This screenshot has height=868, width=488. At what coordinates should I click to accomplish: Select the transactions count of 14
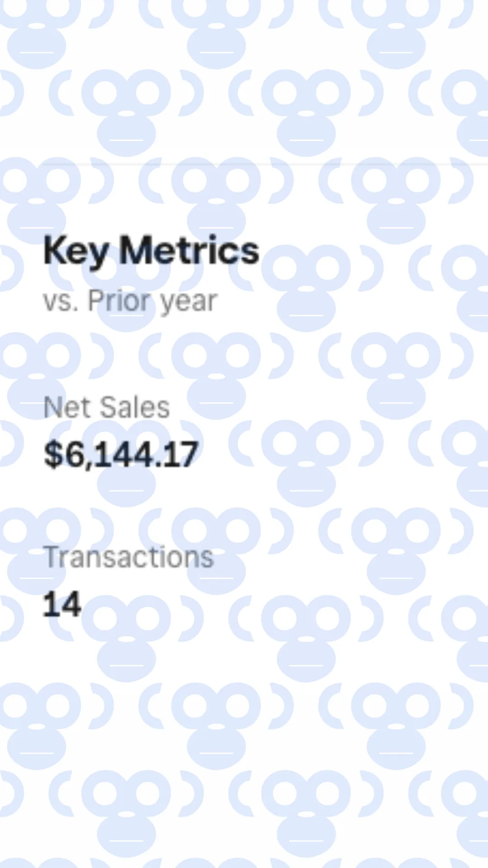tap(62, 604)
